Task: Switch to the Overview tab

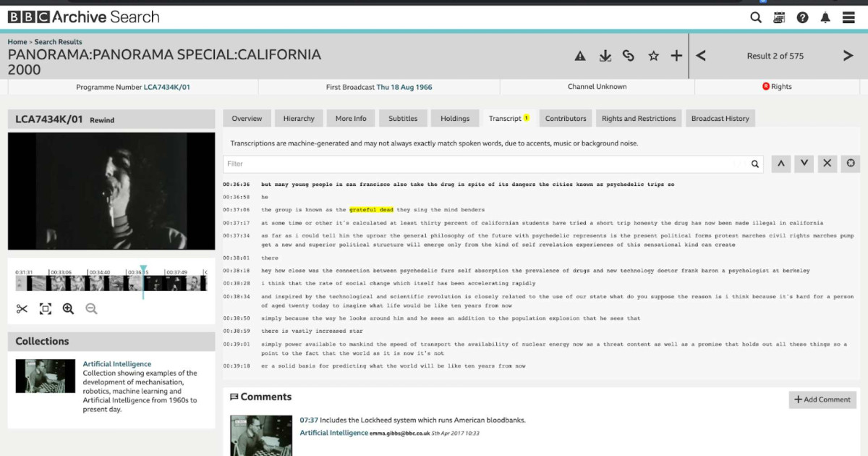Action: point(247,119)
